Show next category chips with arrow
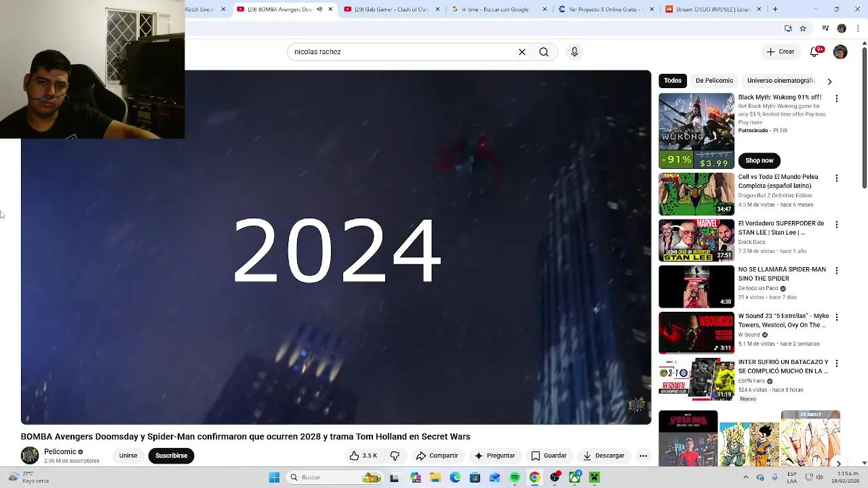 coord(829,81)
